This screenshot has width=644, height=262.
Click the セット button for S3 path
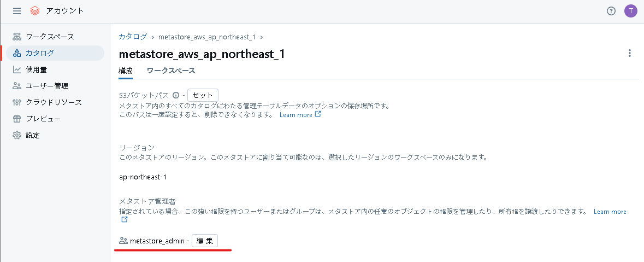pyautogui.click(x=203, y=95)
